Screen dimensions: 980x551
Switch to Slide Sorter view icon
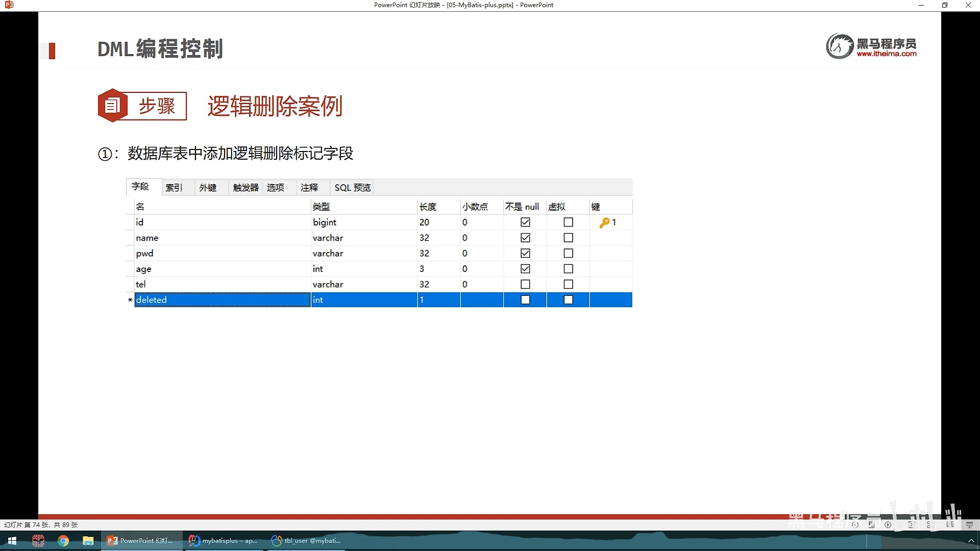931,524
